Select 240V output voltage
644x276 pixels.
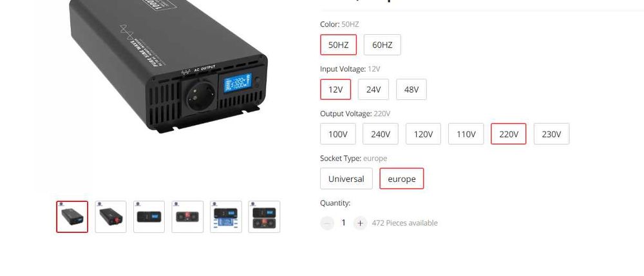tap(381, 133)
